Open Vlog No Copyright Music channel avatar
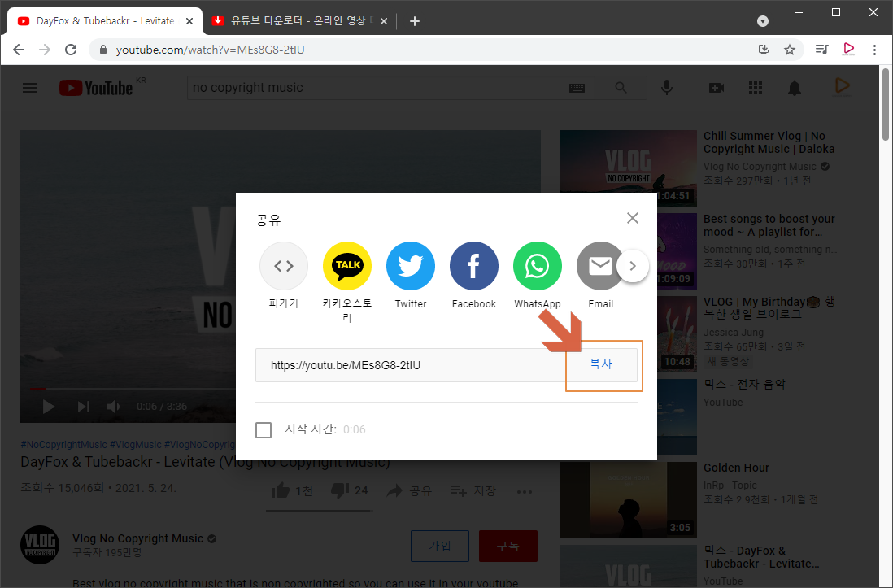Viewport: 893px width, 588px height. point(40,545)
